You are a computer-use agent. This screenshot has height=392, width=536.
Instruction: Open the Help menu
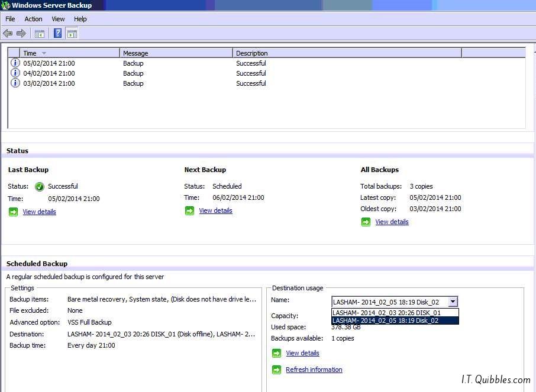click(80, 19)
